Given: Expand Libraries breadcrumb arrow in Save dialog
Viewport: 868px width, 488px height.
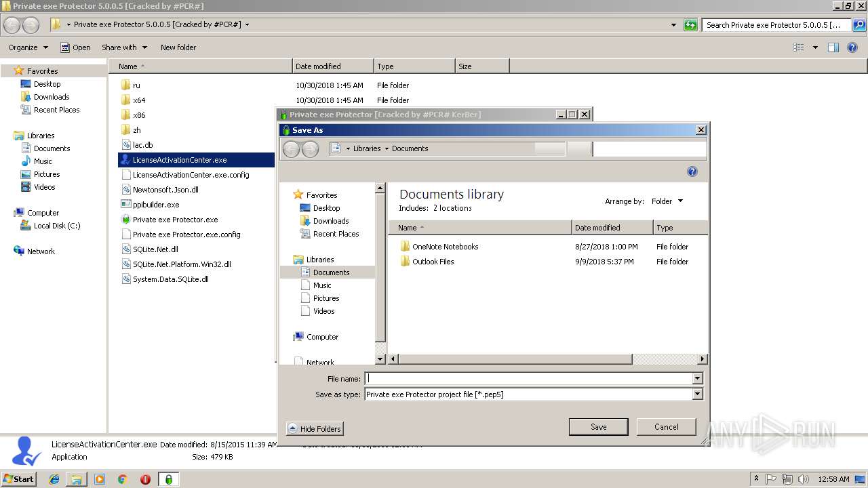Looking at the screenshot, I should point(387,148).
